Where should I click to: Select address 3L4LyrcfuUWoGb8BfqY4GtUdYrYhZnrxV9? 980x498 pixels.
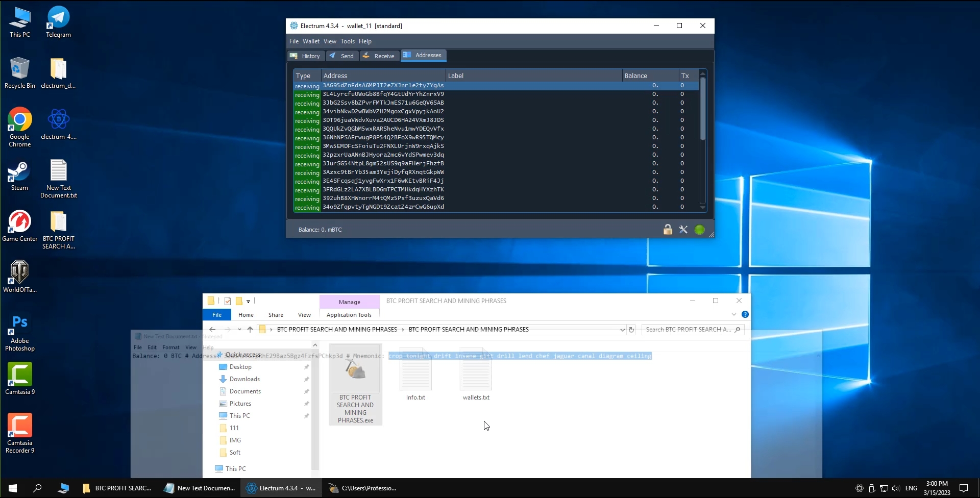pos(383,94)
